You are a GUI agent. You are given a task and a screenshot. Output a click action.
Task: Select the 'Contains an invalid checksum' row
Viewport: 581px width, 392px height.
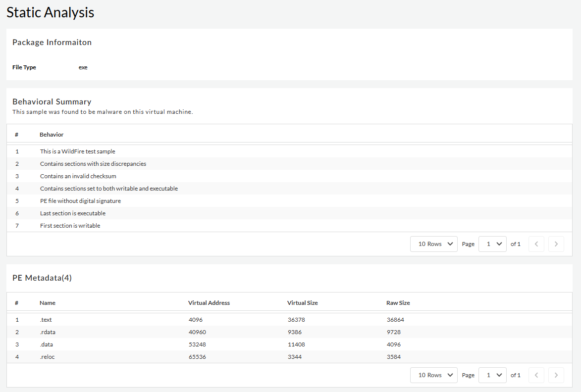[x=78, y=176]
